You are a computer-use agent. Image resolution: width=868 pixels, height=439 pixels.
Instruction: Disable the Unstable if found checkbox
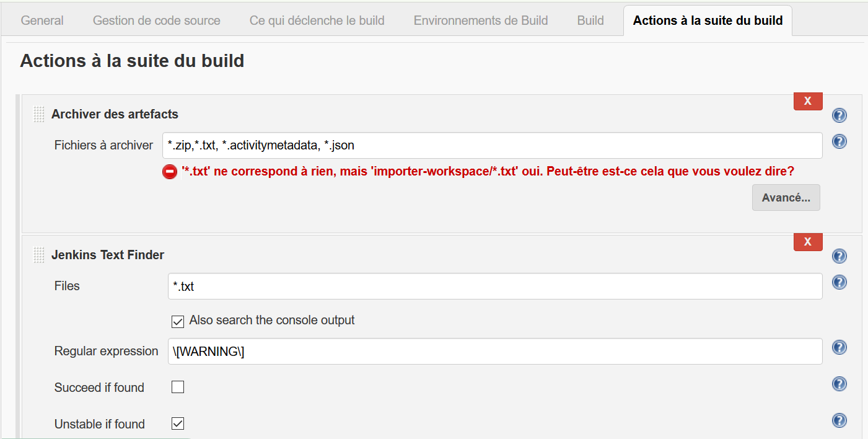coord(178,424)
